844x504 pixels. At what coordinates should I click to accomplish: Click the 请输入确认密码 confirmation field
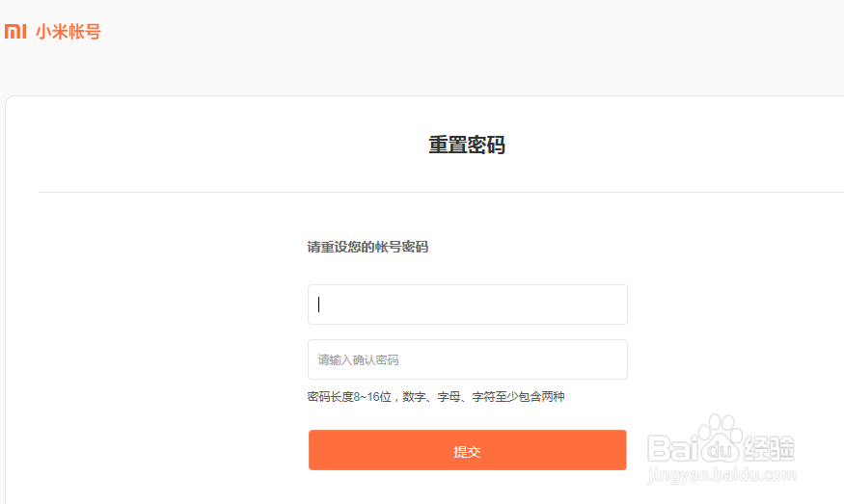coord(467,359)
